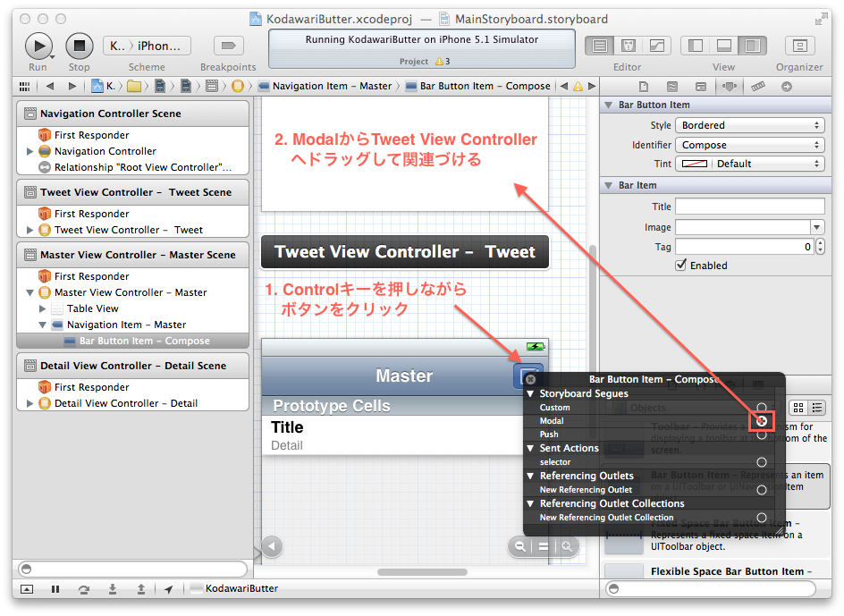Toggle the Breakpoints button
The image size is (844, 616).
[228, 46]
